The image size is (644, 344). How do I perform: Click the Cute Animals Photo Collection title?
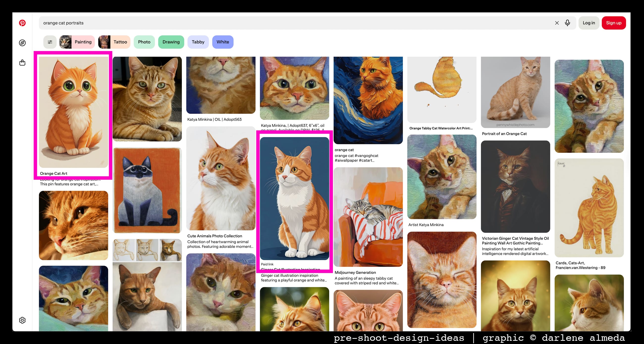pyautogui.click(x=215, y=236)
